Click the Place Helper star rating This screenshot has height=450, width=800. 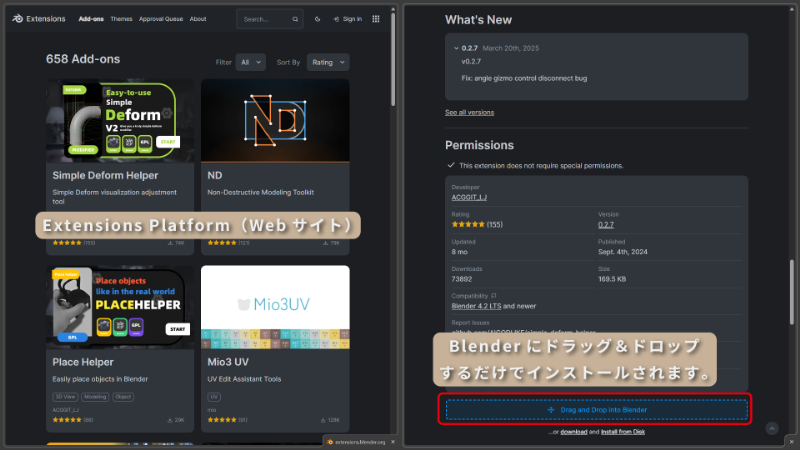pyautogui.click(x=67, y=420)
